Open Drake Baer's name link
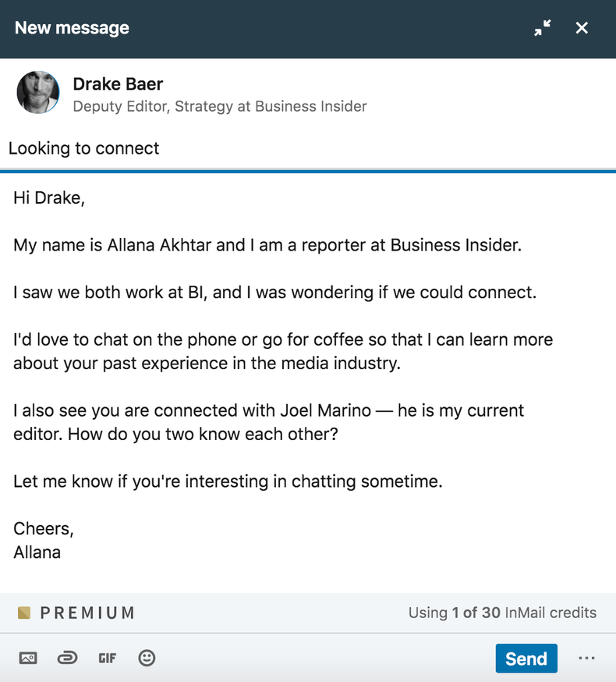This screenshot has width=616, height=682. pyautogui.click(x=118, y=83)
